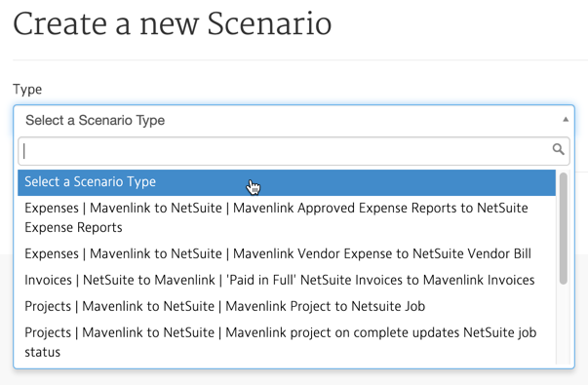Click the search magnifier icon
588x385 pixels.
coord(559,149)
